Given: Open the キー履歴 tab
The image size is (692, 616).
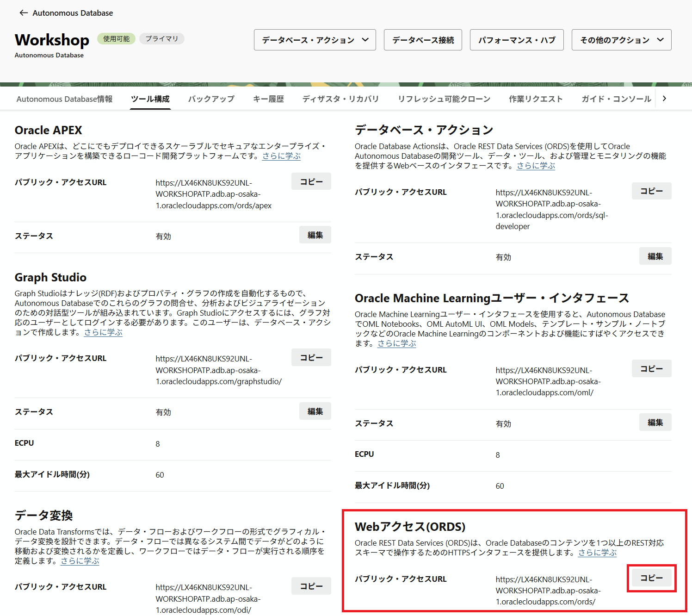Looking at the screenshot, I should coord(268,99).
